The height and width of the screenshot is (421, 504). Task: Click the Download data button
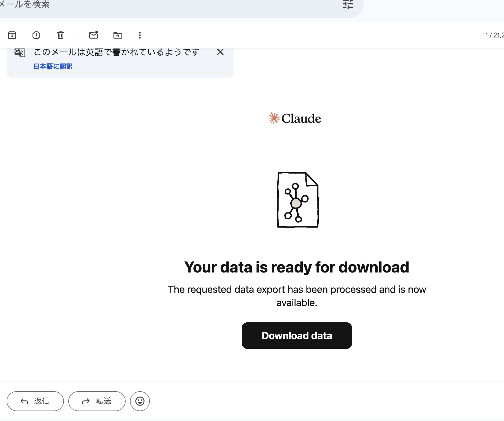coord(297,336)
